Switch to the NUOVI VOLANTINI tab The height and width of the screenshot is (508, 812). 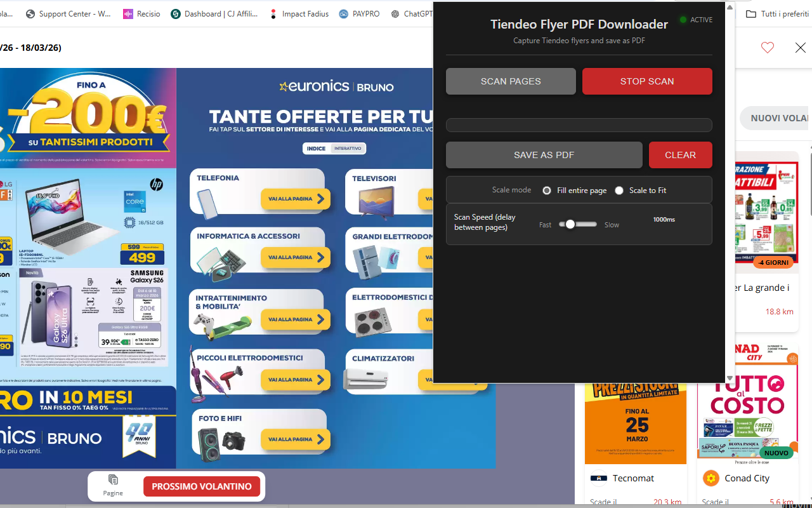(776, 117)
